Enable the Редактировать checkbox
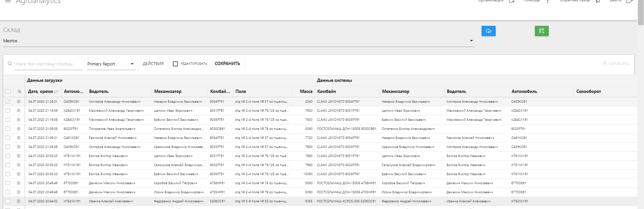Image resolution: width=644 pixels, height=209 pixels. (175, 64)
